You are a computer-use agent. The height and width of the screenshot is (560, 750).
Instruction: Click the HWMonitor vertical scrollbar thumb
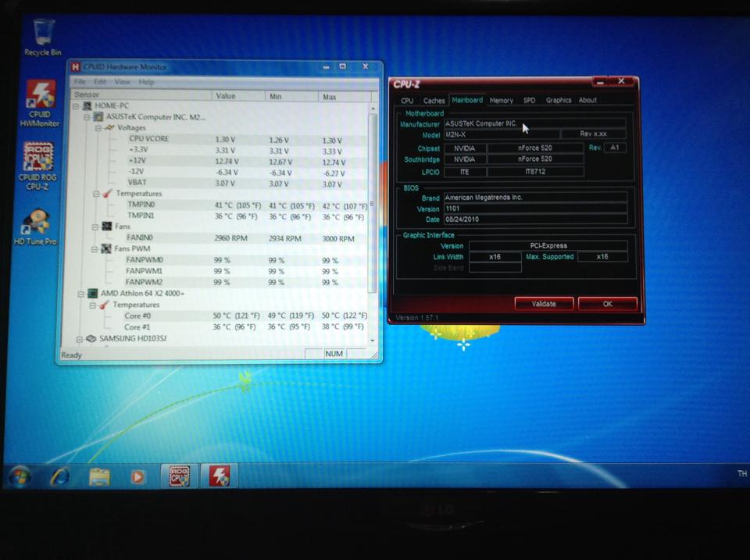pyautogui.click(x=372, y=203)
